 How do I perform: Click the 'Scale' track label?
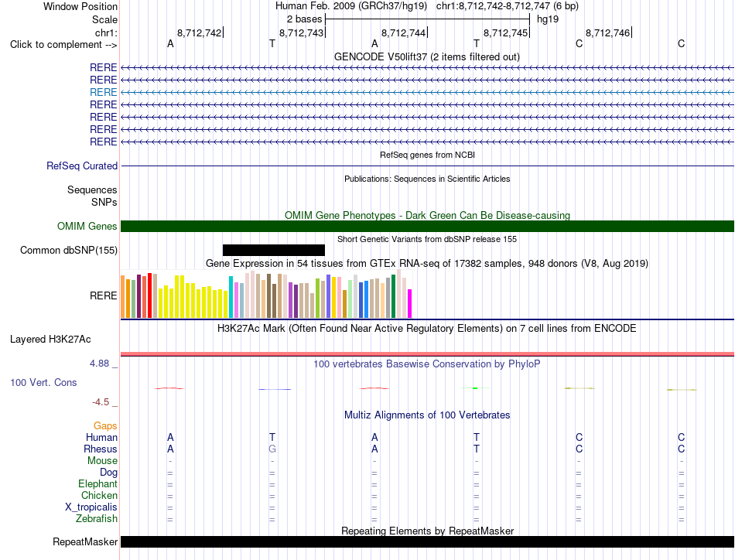tap(104, 19)
